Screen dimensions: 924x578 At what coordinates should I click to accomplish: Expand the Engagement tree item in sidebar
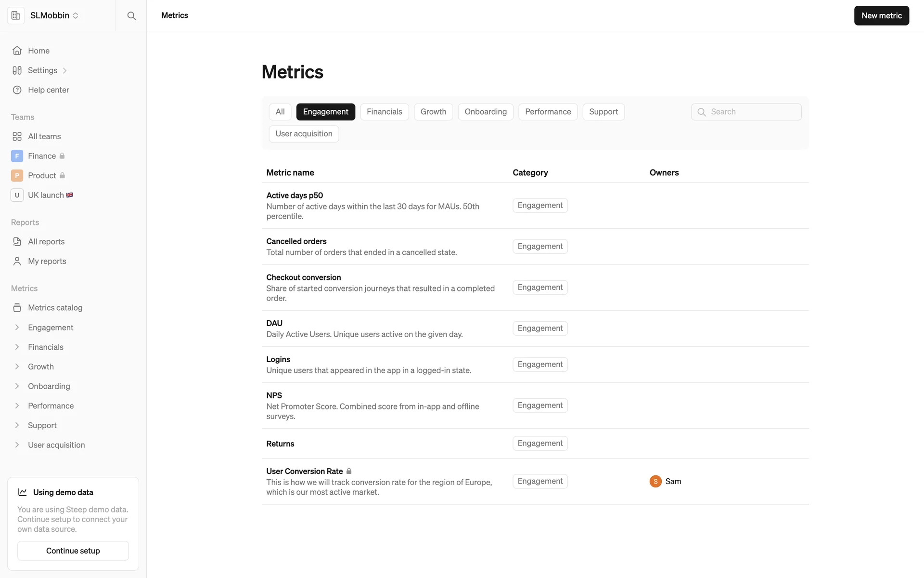pyautogui.click(x=17, y=328)
